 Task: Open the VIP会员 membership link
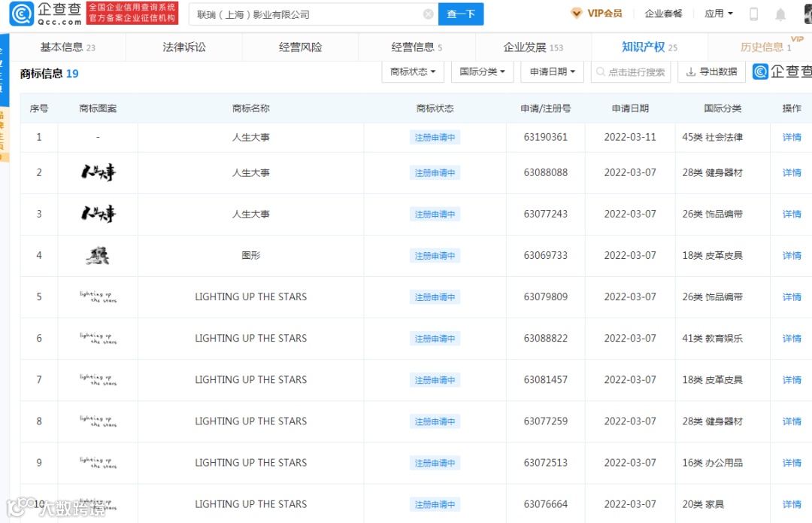click(596, 14)
